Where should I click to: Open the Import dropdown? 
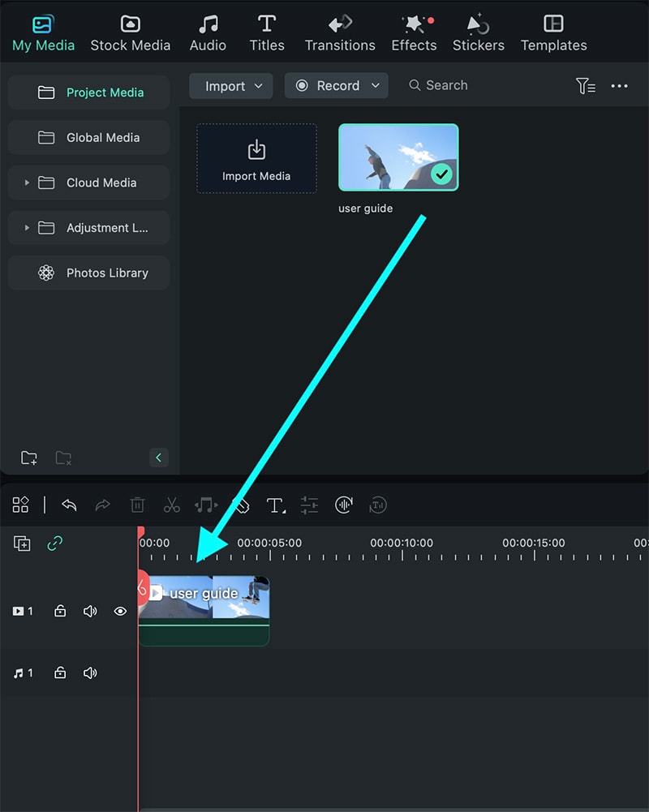(231, 85)
